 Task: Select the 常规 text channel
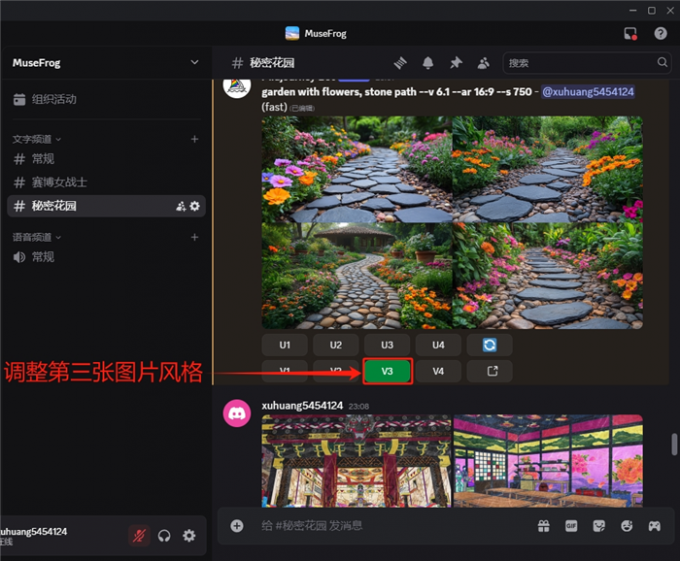[x=106, y=159]
